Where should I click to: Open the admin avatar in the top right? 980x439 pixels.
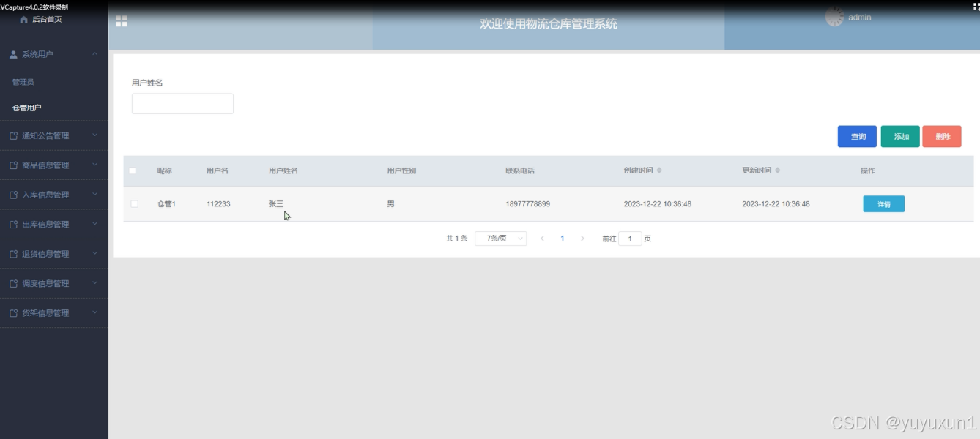[x=834, y=17]
